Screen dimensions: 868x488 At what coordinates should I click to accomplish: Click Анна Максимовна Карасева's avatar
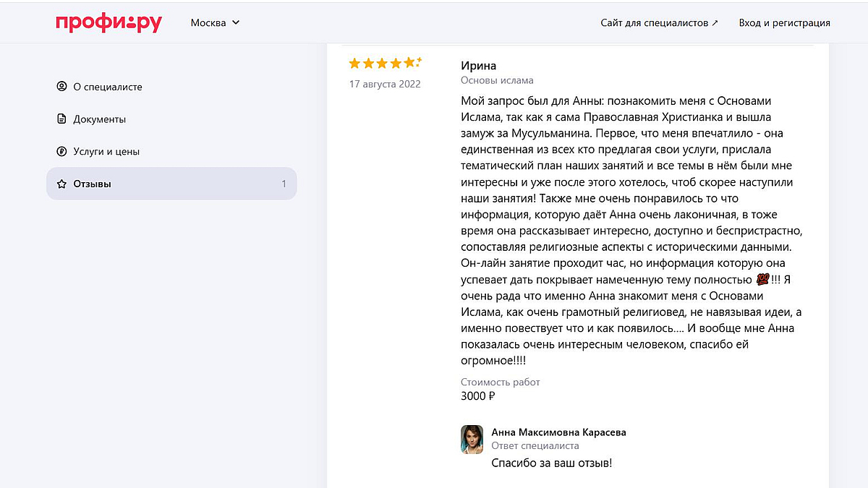[x=472, y=439]
